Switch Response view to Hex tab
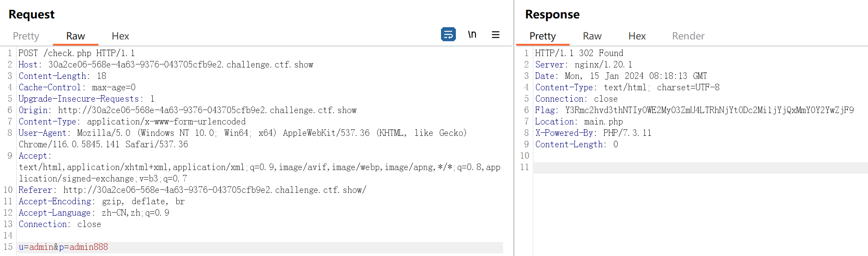Viewport: 868px width, 256px height. coord(637,36)
